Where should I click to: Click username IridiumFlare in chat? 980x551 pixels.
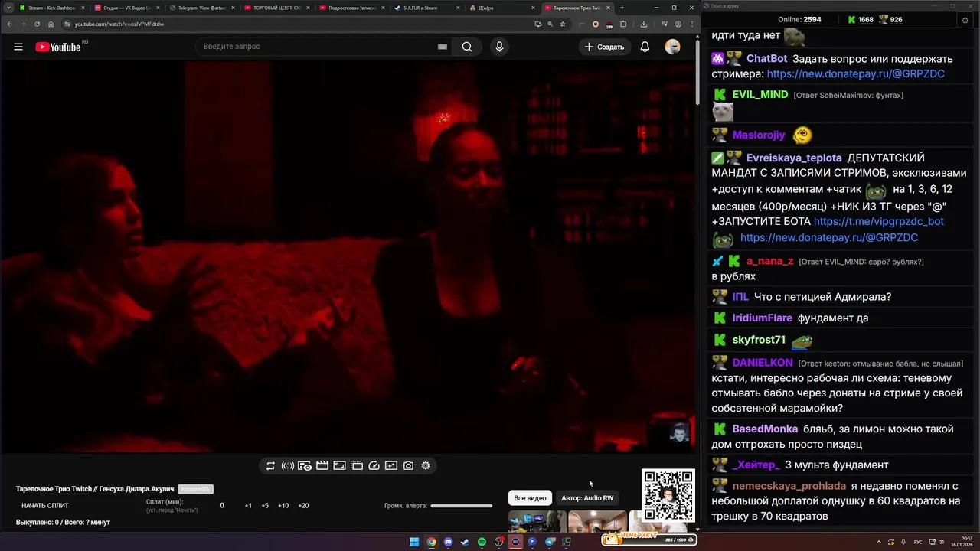coord(762,318)
